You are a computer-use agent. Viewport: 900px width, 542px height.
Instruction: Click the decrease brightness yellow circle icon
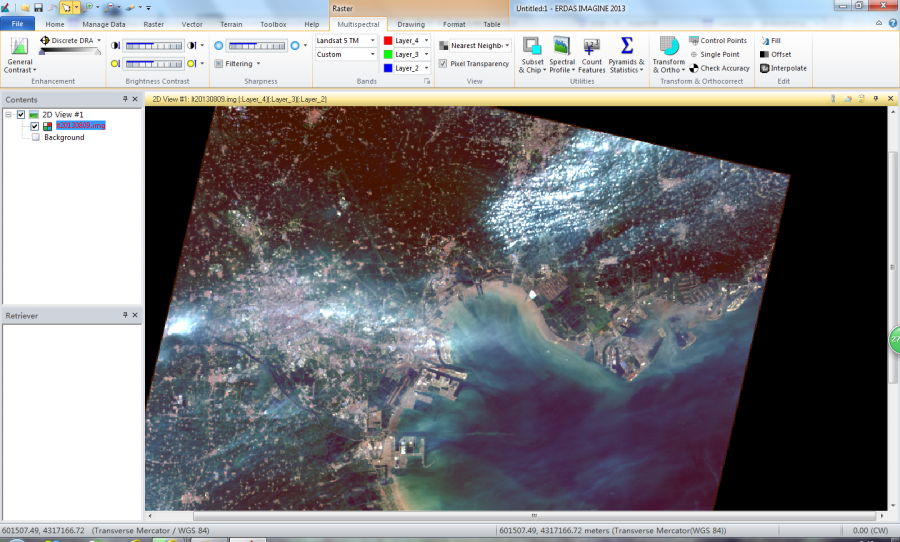pyautogui.click(x=115, y=64)
